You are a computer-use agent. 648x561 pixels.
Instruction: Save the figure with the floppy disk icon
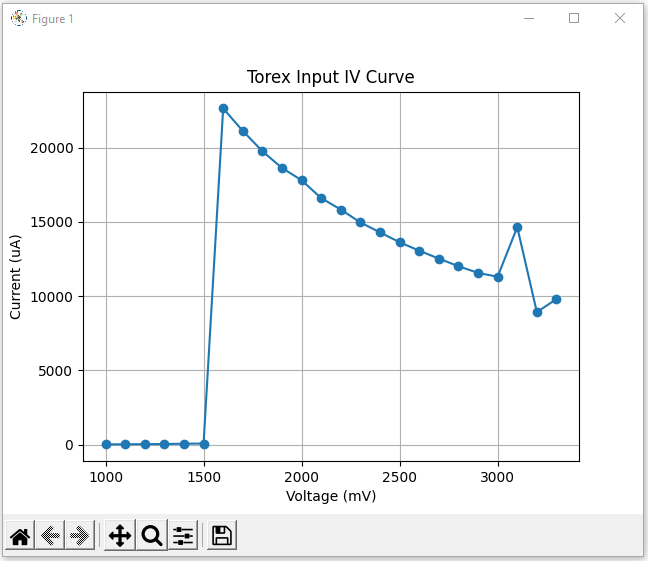tap(222, 536)
